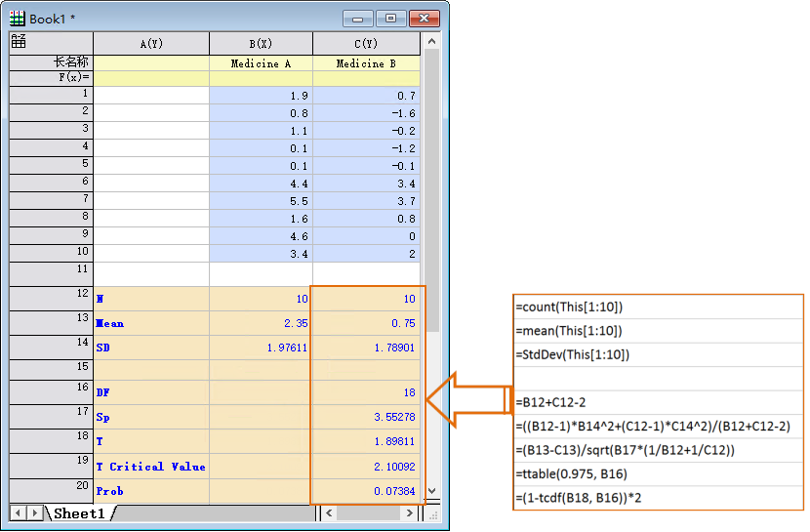Close the Book1 workbook window
The height and width of the screenshot is (532, 810).
tap(425, 19)
